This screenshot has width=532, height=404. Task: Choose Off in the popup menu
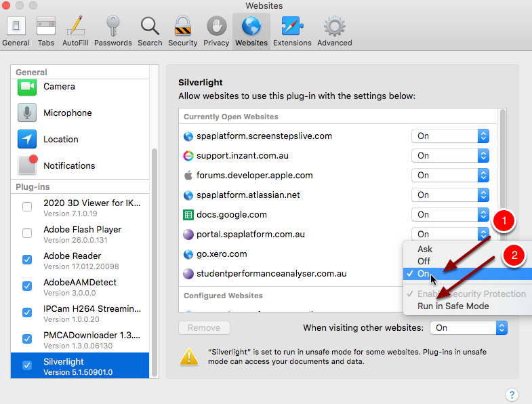468,262
